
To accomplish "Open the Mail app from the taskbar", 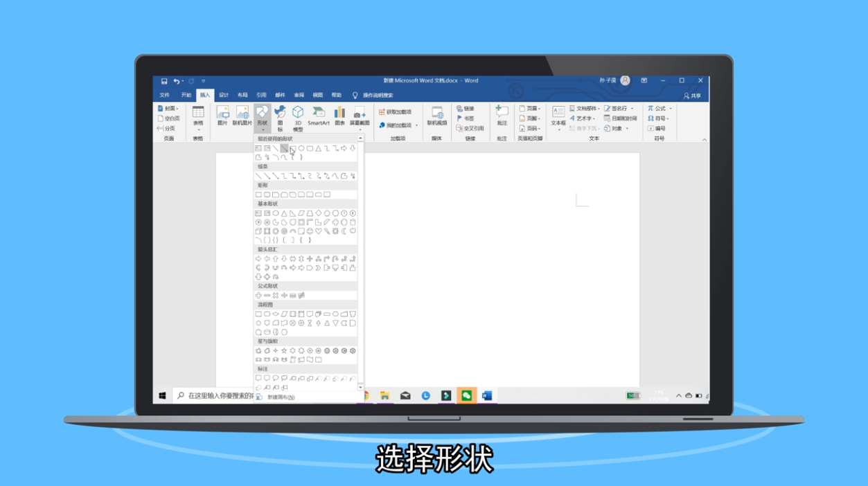I will [405, 396].
